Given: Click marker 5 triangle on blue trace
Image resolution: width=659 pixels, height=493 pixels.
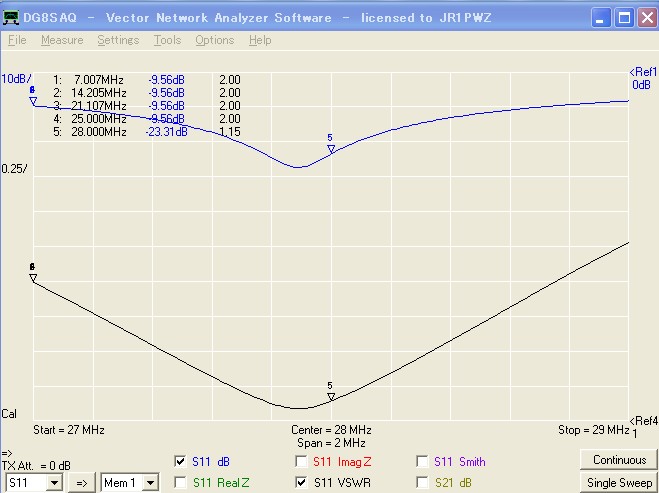Looking at the screenshot, I should 331,149.
